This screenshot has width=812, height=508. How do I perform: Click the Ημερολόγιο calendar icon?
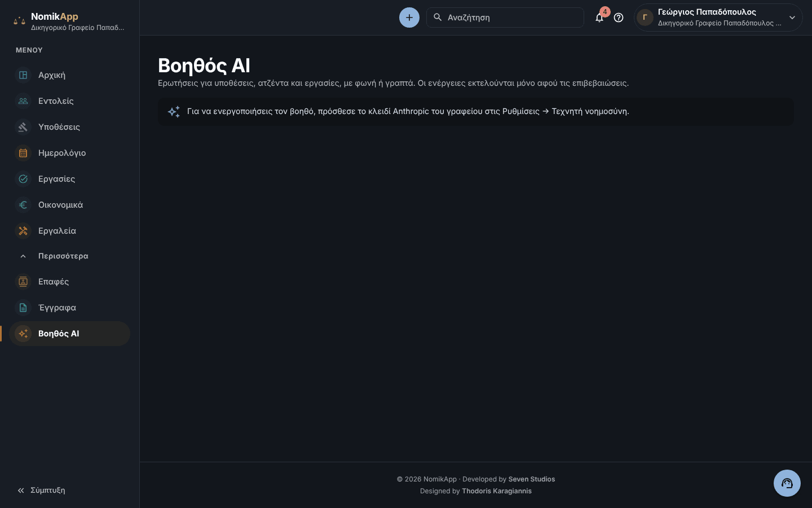23,153
